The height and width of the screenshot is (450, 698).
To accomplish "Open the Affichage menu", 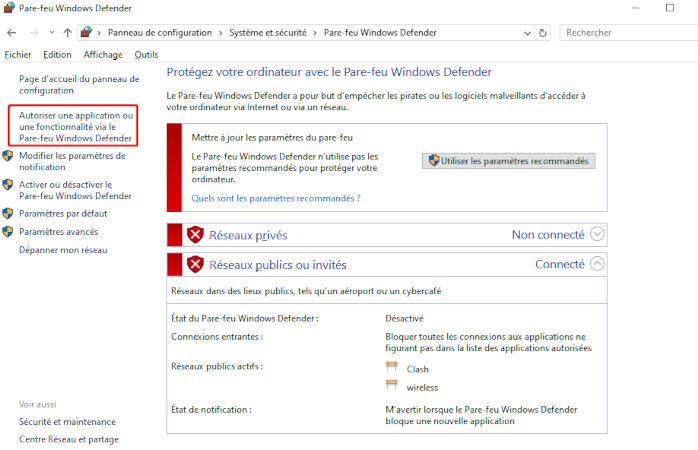I will (x=103, y=54).
